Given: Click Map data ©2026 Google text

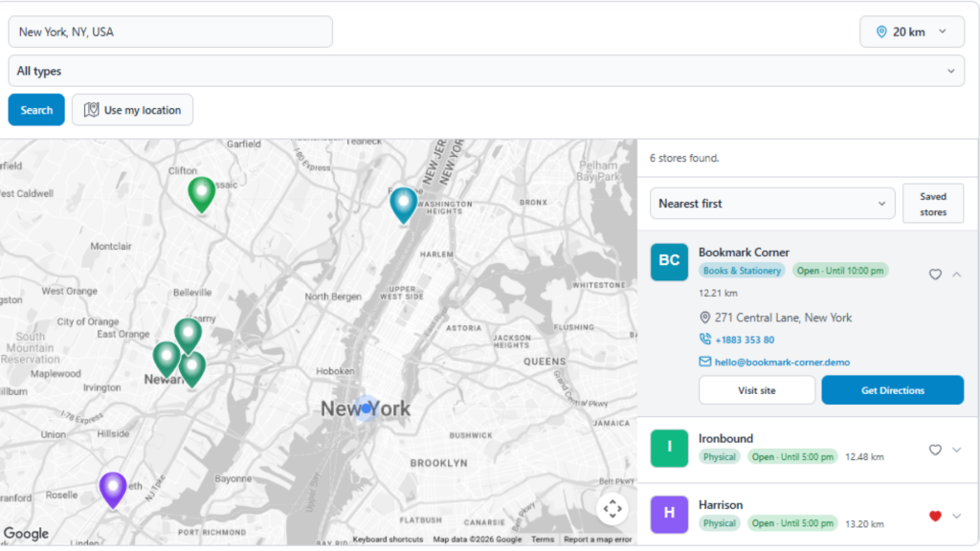Looking at the screenshot, I should (477, 540).
